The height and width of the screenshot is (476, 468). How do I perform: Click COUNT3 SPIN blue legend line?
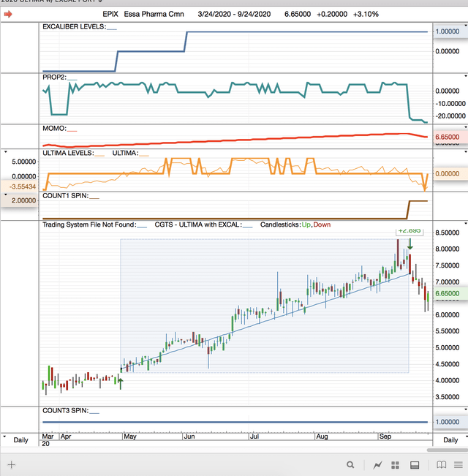(94, 413)
